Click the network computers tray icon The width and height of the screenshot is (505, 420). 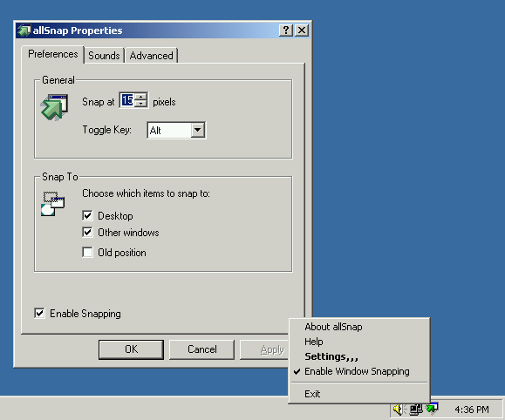[416, 410]
